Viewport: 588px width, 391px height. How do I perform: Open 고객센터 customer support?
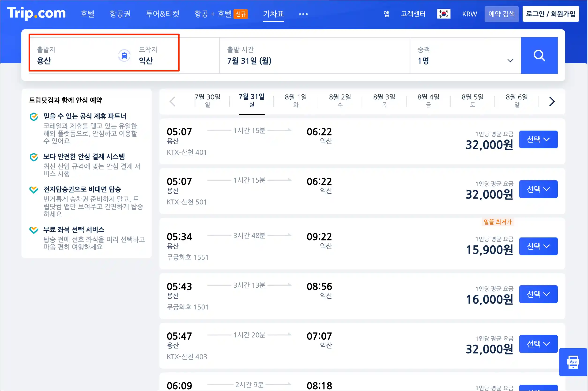(x=413, y=14)
